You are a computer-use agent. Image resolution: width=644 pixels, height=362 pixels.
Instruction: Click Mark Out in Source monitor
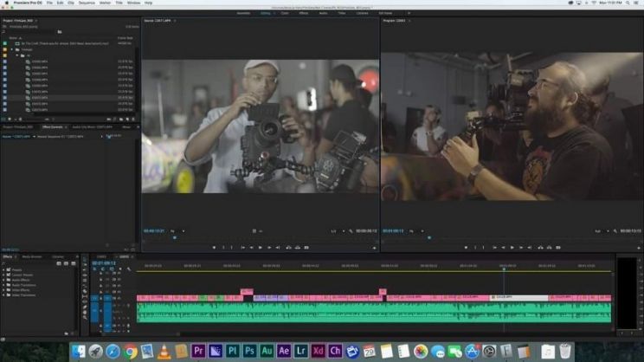(x=232, y=248)
